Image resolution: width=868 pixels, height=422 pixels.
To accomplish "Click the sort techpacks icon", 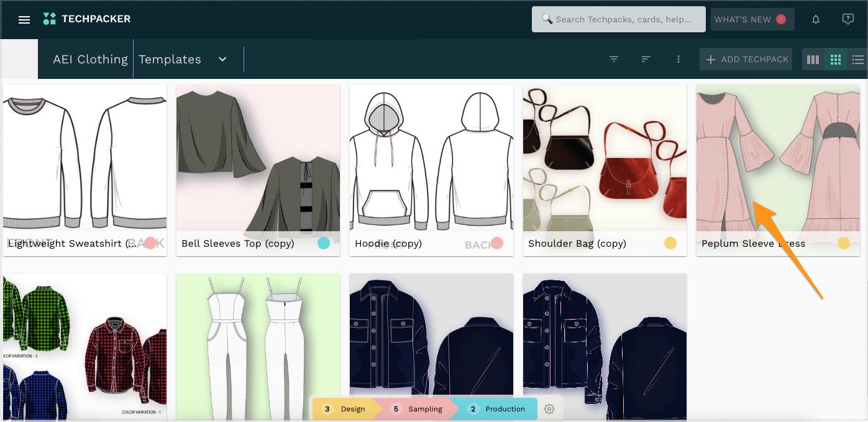I will 646,60.
